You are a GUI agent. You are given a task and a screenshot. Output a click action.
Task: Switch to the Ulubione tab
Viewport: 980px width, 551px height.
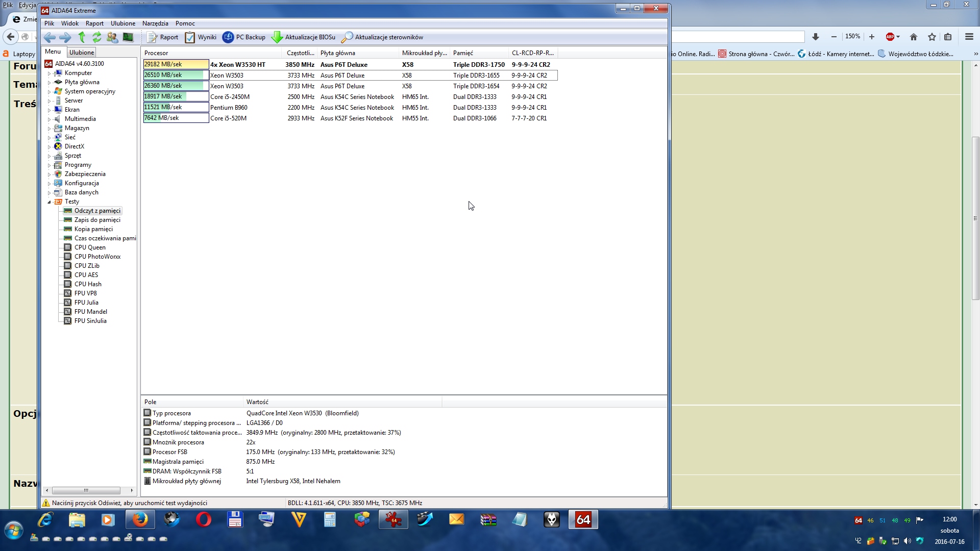tap(82, 52)
